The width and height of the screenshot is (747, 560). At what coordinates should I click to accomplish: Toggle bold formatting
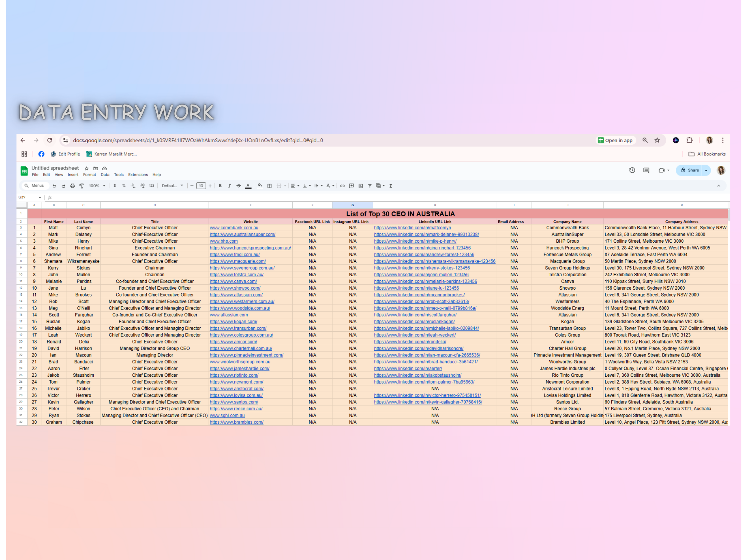[x=220, y=186]
